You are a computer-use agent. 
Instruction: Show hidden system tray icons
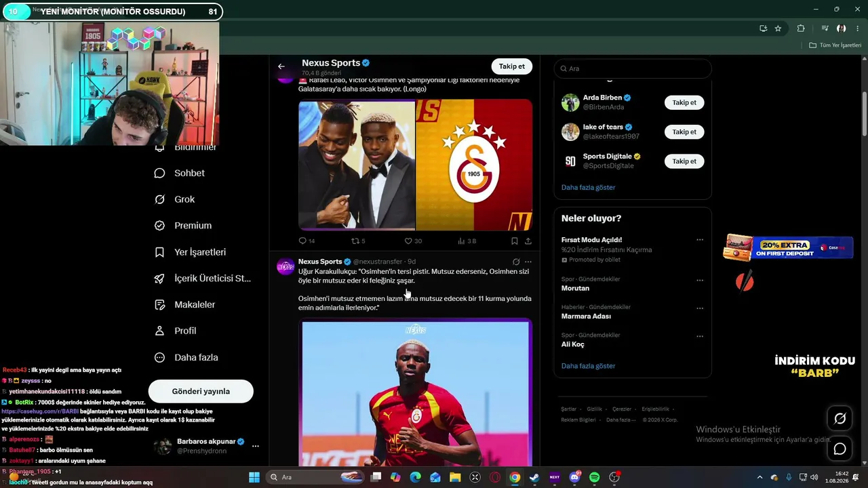759,477
